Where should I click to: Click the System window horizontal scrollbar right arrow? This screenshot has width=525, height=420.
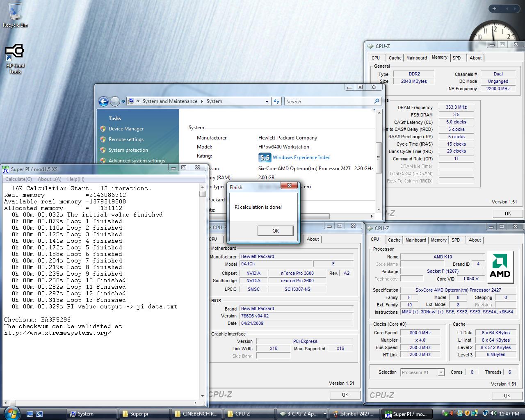372,216
